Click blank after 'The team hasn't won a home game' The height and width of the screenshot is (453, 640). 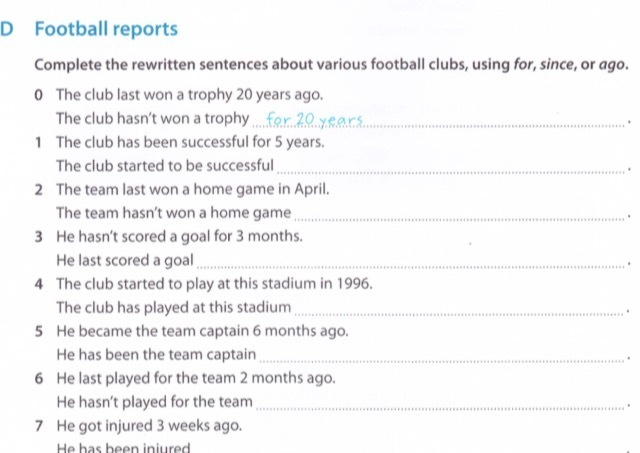point(460,215)
